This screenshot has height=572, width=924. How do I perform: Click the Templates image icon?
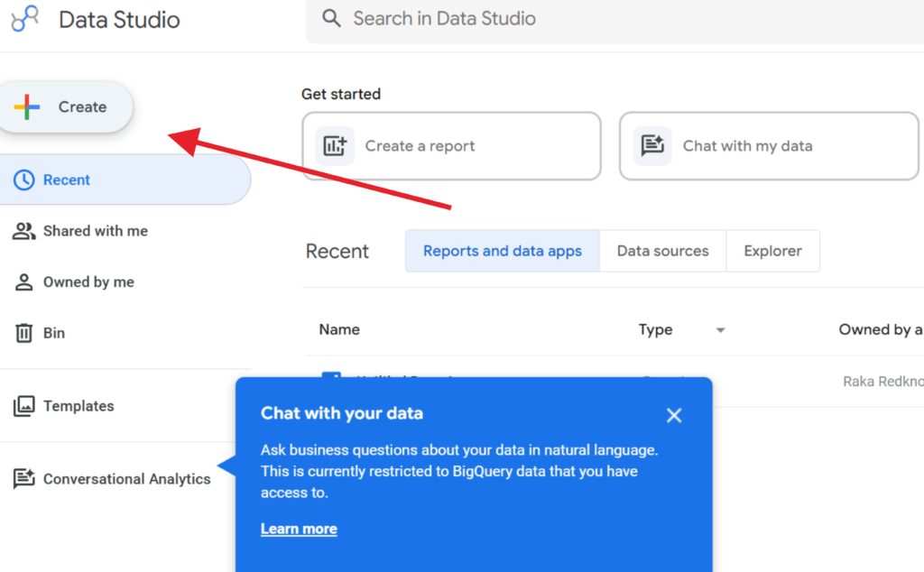[x=24, y=406]
